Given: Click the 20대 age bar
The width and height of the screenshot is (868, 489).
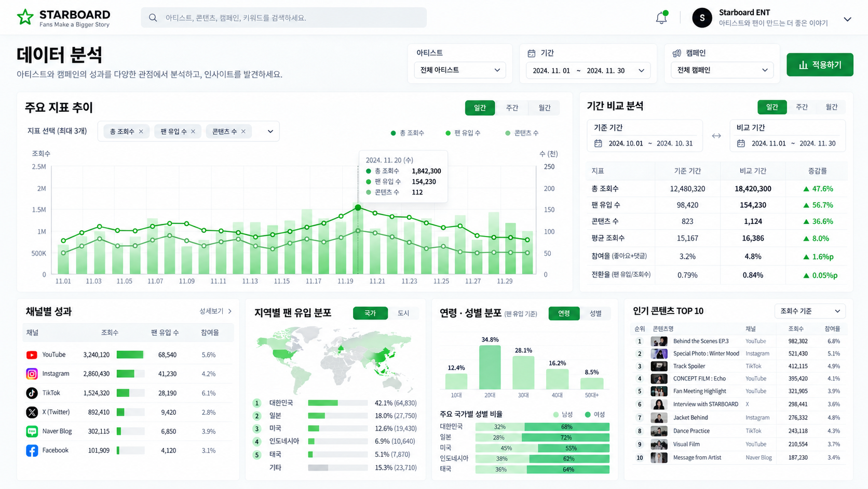Looking at the screenshot, I should pos(490,367).
